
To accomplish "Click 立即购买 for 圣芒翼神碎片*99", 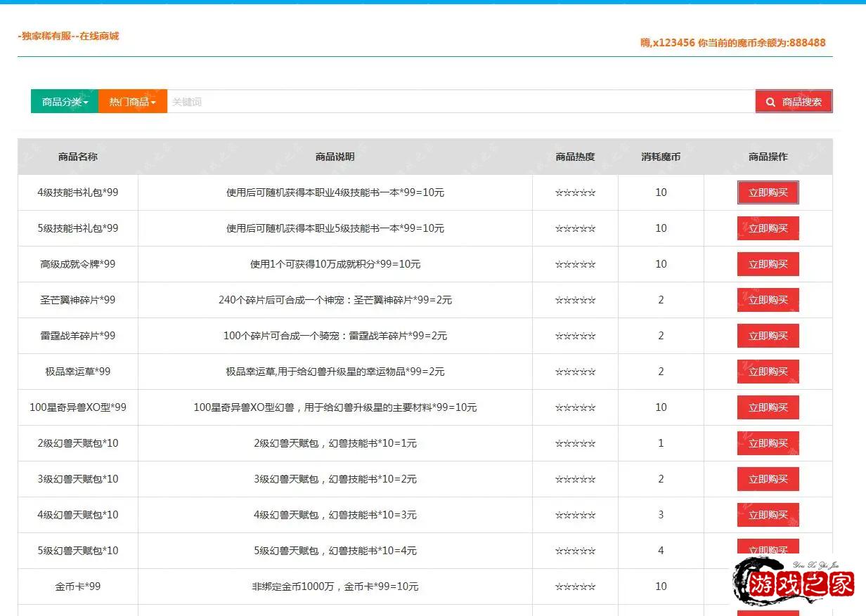I will tap(768, 300).
